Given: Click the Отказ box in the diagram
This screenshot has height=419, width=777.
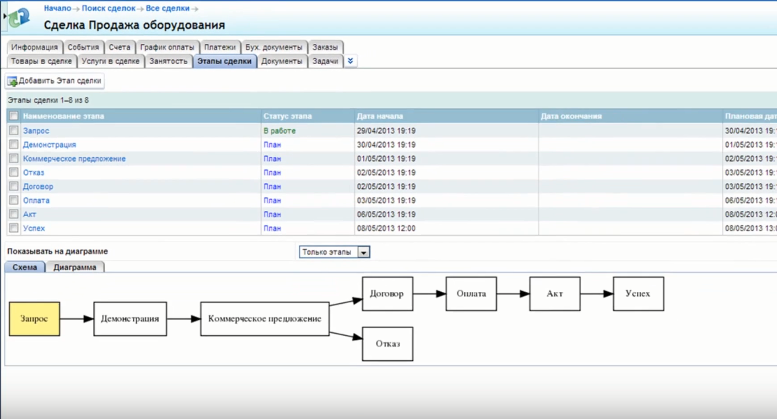Looking at the screenshot, I should point(387,344).
